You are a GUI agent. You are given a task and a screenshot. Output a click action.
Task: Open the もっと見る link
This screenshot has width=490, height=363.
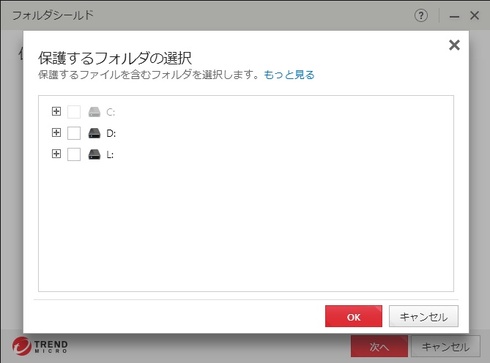coord(289,75)
